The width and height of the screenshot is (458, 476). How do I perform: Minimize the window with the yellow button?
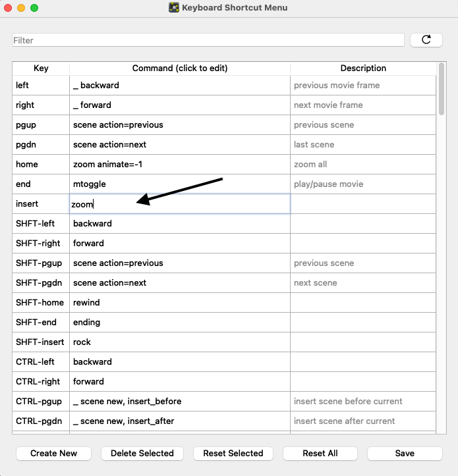(x=21, y=8)
